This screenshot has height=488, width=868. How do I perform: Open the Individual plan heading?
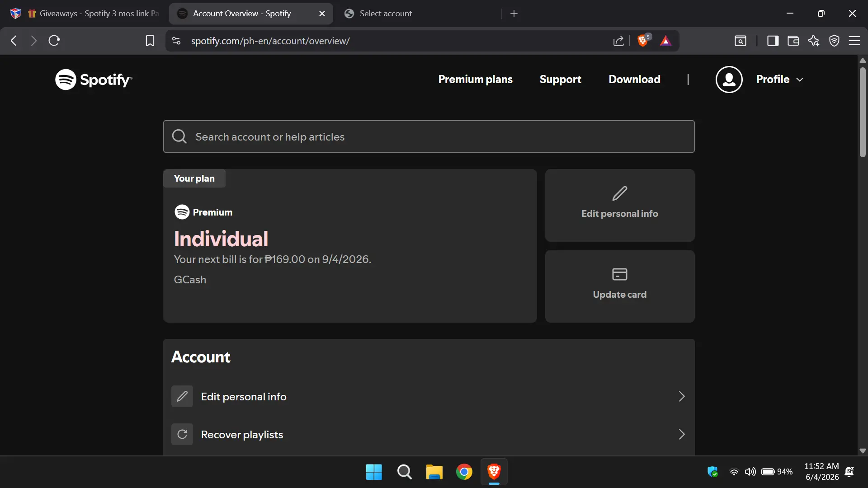221,239
